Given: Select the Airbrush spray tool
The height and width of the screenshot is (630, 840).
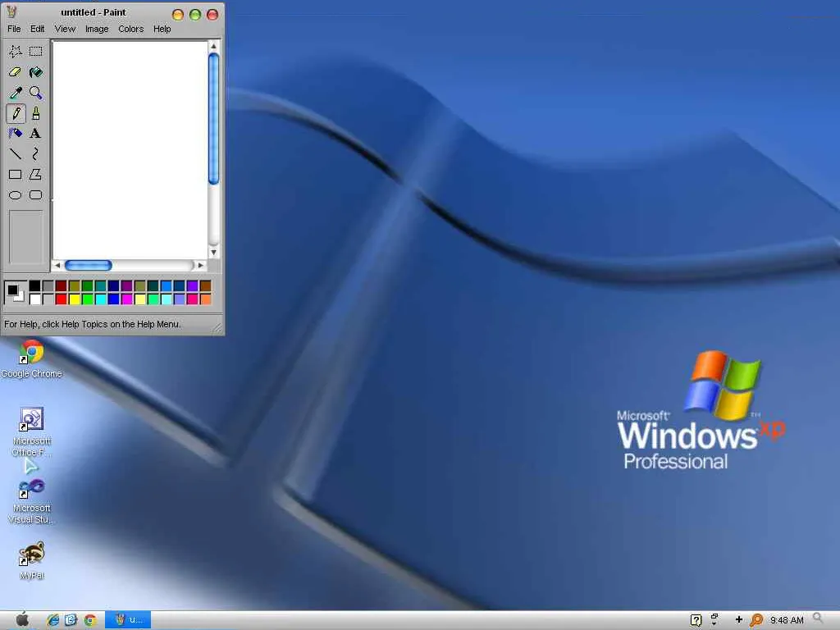Looking at the screenshot, I should click(16, 134).
